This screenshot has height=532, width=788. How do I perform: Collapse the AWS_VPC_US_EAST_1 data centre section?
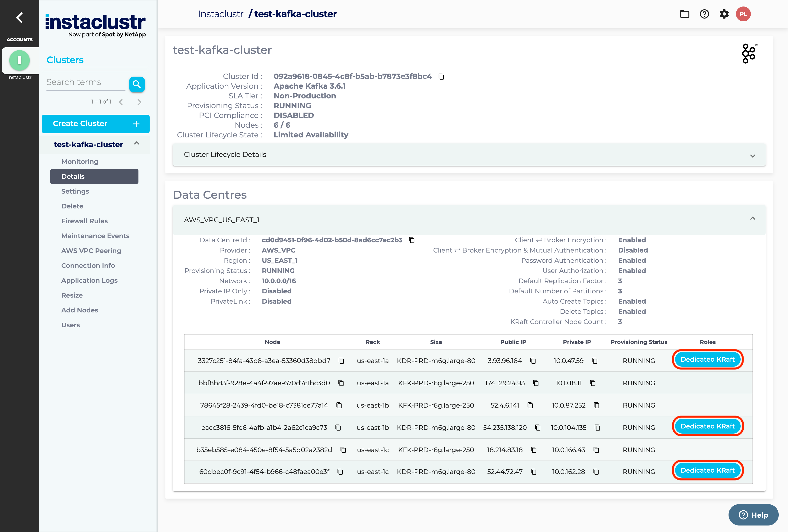752,219
